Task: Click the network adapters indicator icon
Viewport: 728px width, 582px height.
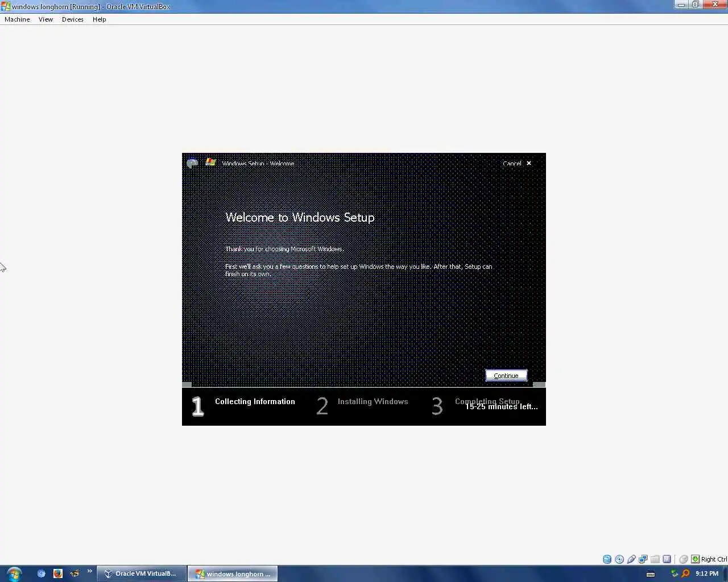Action: pos(643,559)
